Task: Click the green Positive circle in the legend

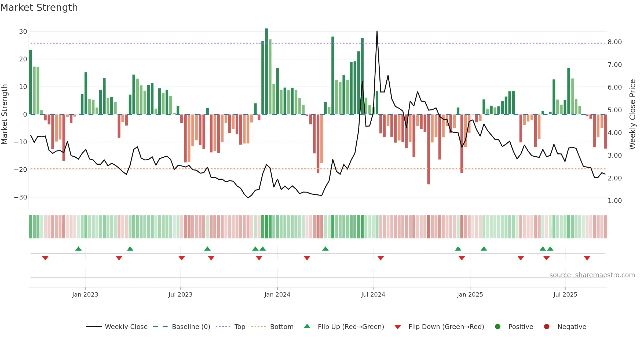Action: pyautogui.click(x=498, y=327)
